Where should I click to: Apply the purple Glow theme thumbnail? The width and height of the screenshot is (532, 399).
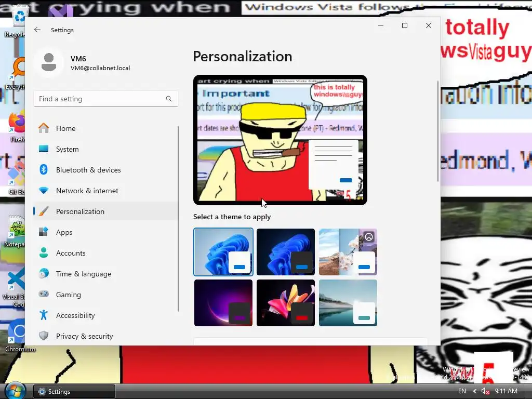tap(223, 303)
